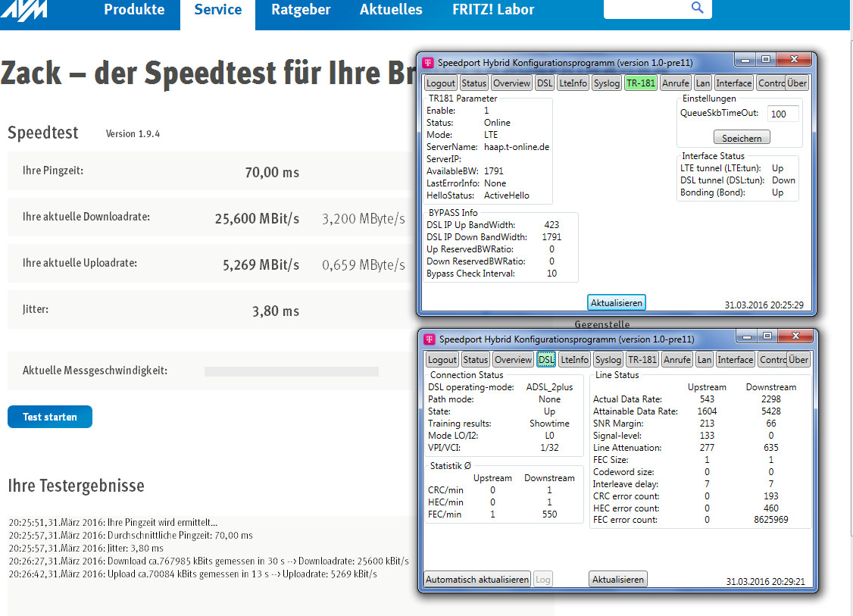The width and height of the screenshot is (853, 616).
Task: Select Interface tab in upper Speedport window
Action: click(734, 83)
